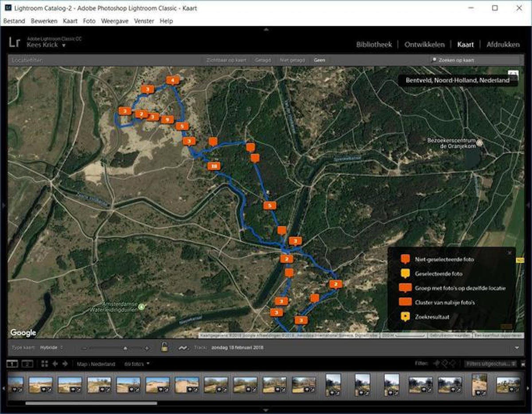This screenshot has width=532, height=414.
Task: Open the Filters uitgeschakeld dropdown
Action: click(x=491, y=364)
